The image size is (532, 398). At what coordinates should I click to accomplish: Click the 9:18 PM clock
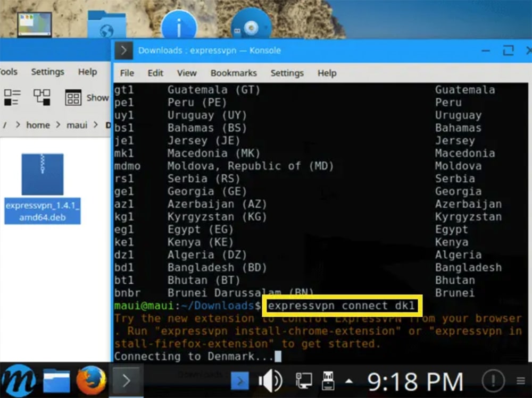pos(415,382)
